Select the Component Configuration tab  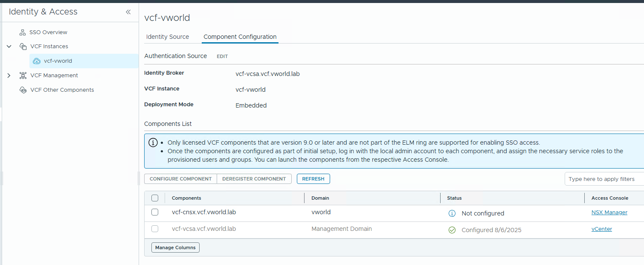tap(240, 37)
